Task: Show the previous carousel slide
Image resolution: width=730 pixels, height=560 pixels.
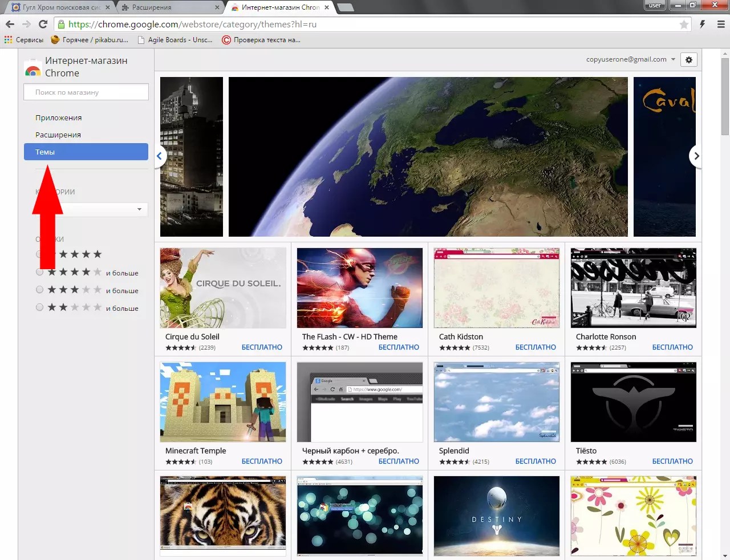Action: pyautogui.click(x=160, y=156)
